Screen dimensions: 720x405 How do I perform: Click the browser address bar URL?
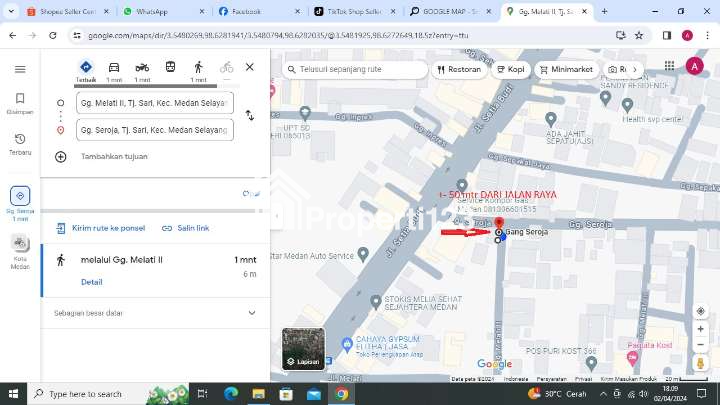click(x=278, y=35)
